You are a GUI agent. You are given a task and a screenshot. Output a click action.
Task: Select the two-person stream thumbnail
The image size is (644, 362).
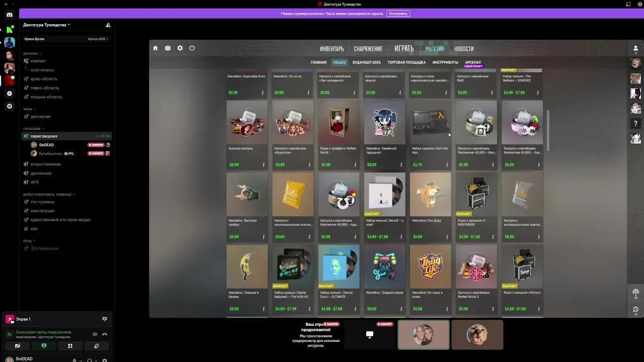click(x=424, y=335)
